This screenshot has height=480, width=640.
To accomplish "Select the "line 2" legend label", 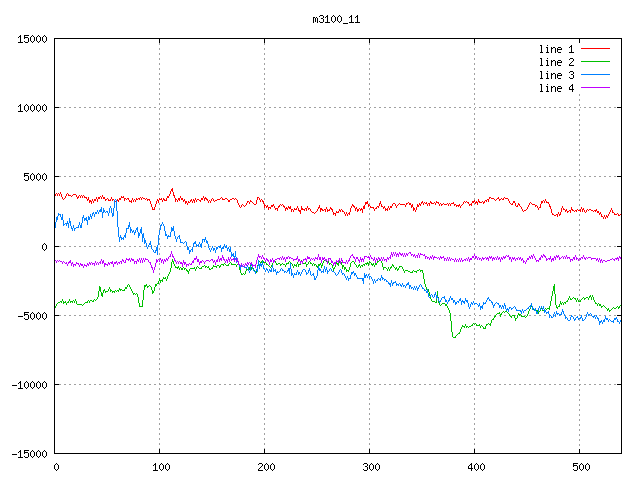I will 557,62.
